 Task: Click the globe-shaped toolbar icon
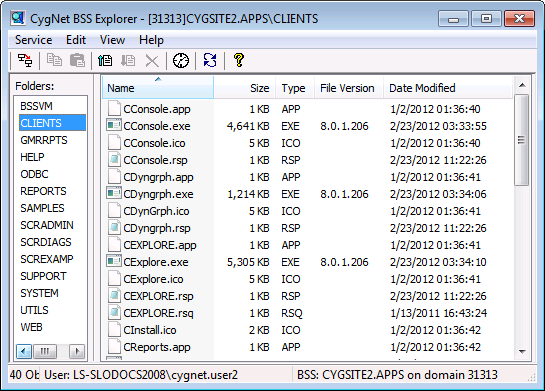coord(181,60)
